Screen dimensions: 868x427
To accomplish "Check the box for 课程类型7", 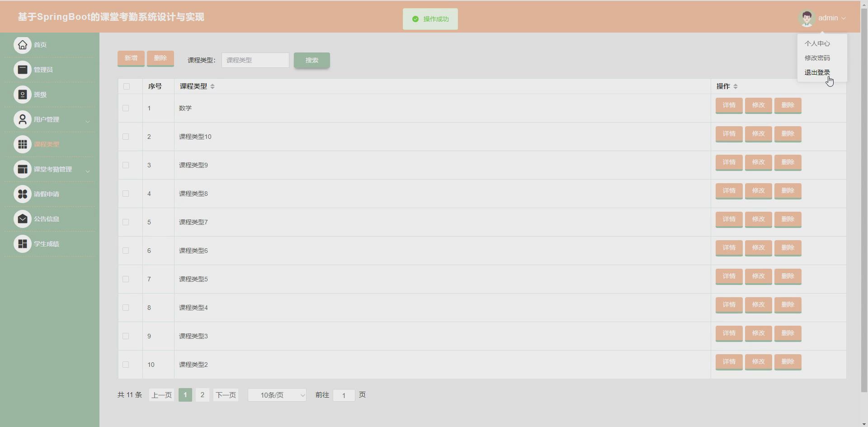I will coord(126,222).
